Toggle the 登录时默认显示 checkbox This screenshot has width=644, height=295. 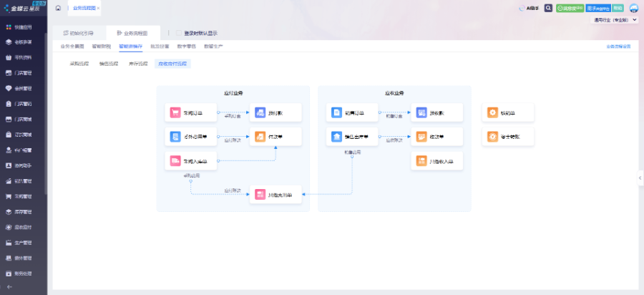click(179, 33)
